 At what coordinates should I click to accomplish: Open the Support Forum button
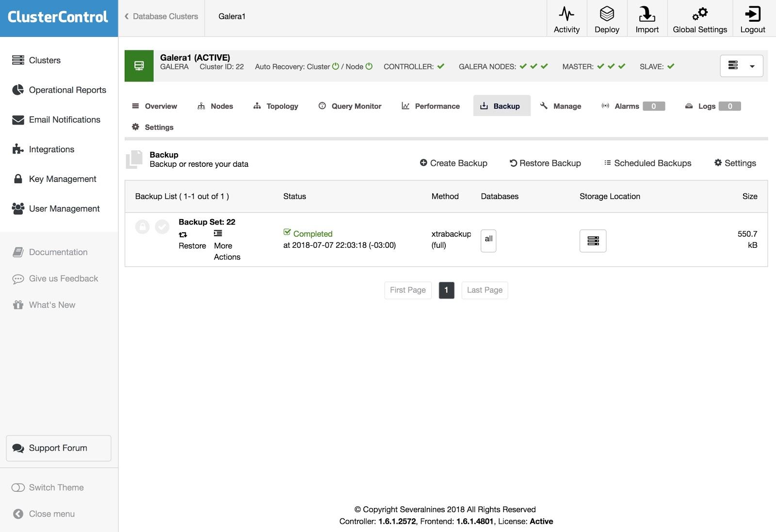tap(59, 448)
